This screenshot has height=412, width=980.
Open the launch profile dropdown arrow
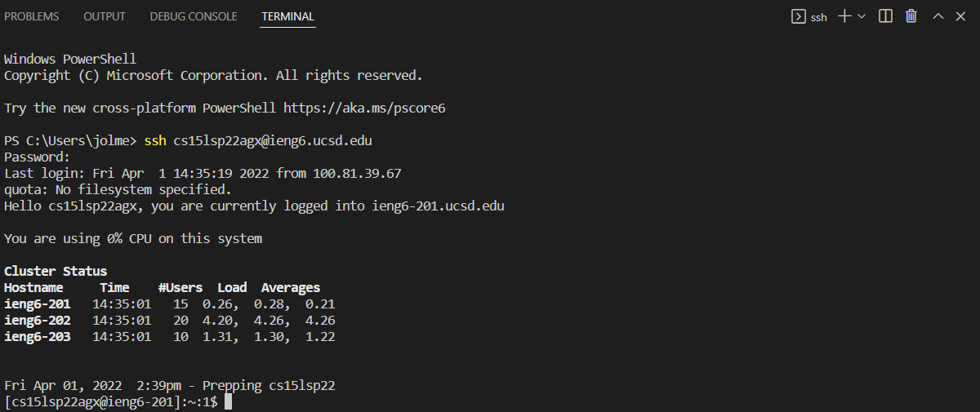pos(862,16)
